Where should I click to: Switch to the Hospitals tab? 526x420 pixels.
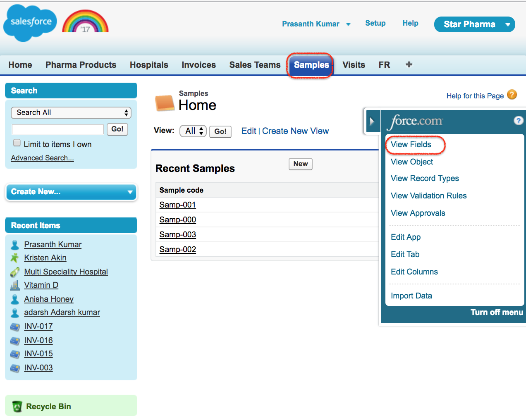tap(149, 65)
